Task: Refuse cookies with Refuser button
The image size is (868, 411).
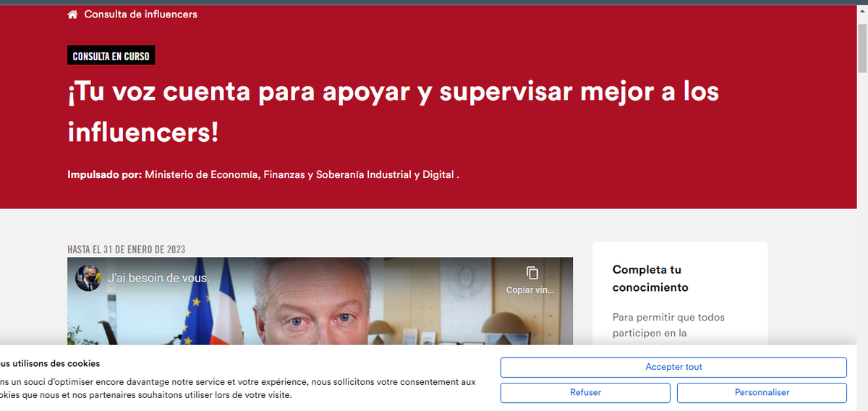Action: 585,393
